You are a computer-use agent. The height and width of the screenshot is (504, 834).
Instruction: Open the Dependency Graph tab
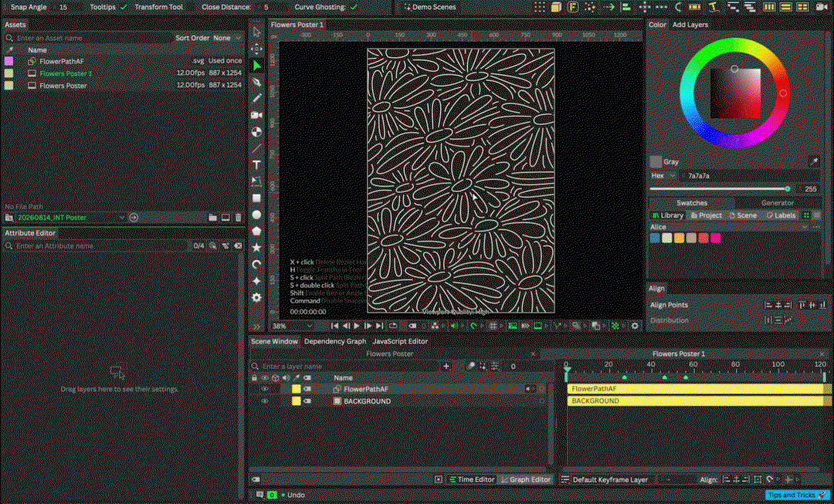tap(335, 341)
